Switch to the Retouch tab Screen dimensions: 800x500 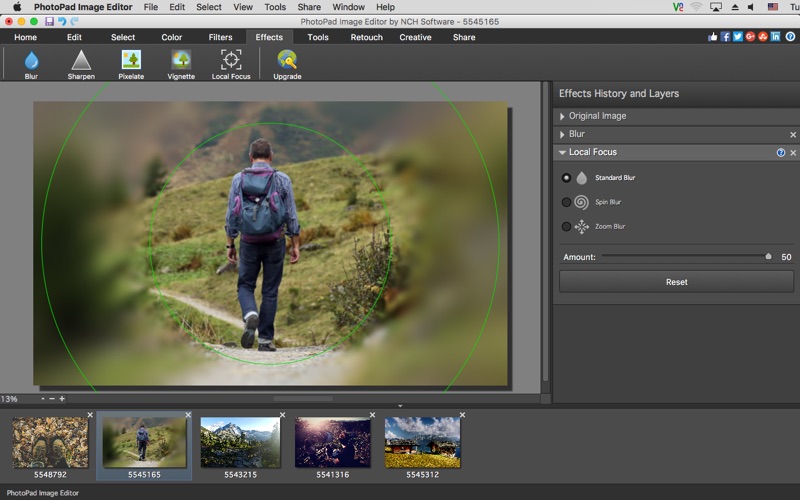366,37
